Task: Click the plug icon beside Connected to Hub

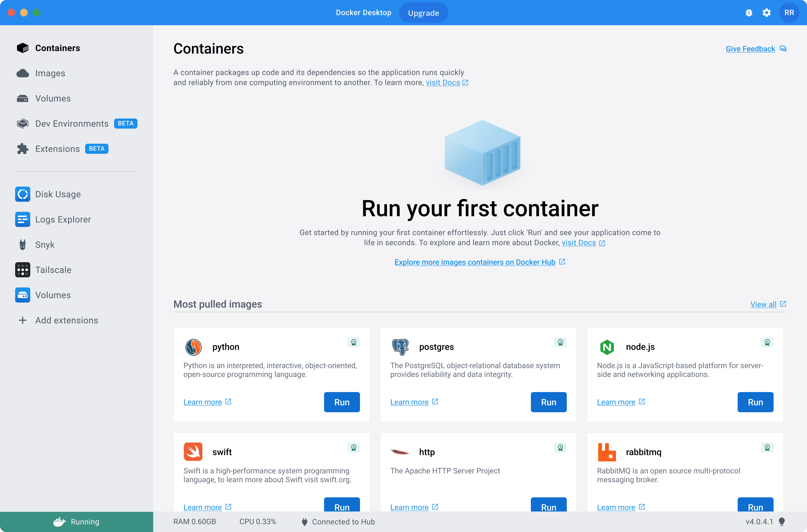Action: tap(304, 522)
